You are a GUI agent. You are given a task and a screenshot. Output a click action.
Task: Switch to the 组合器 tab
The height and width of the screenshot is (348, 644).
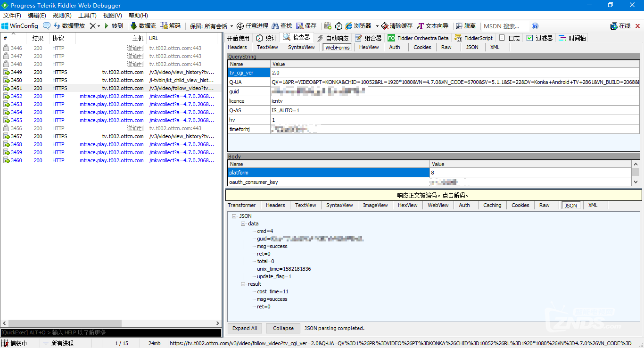coord(368,38)
